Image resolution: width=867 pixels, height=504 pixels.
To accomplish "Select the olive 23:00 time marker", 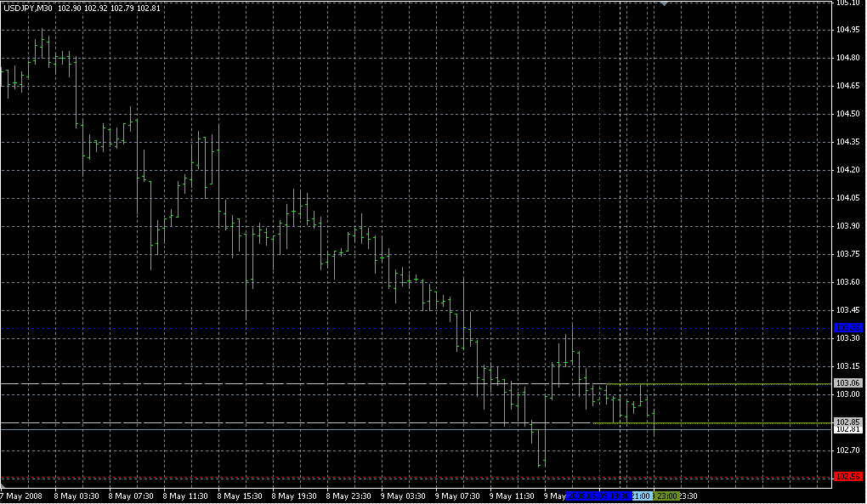I will click(666, 496).
